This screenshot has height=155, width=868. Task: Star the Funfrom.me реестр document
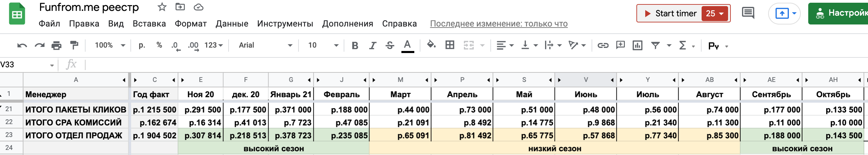pos(162,7)
